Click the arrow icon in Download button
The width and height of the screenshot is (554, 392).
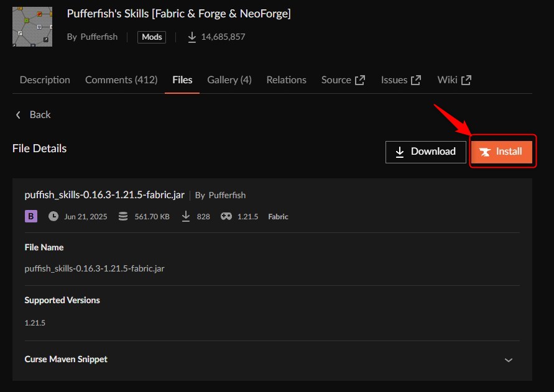(x=400, y=152)
